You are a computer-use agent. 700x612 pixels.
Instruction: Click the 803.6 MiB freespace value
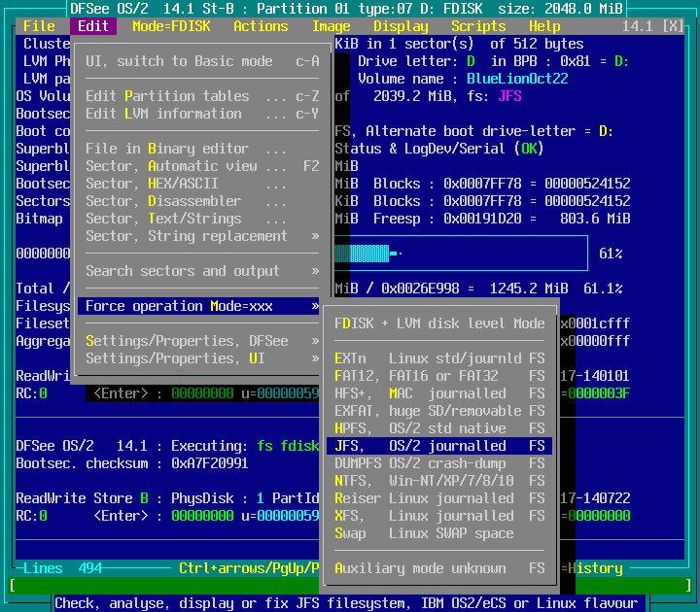coord(595,219)
